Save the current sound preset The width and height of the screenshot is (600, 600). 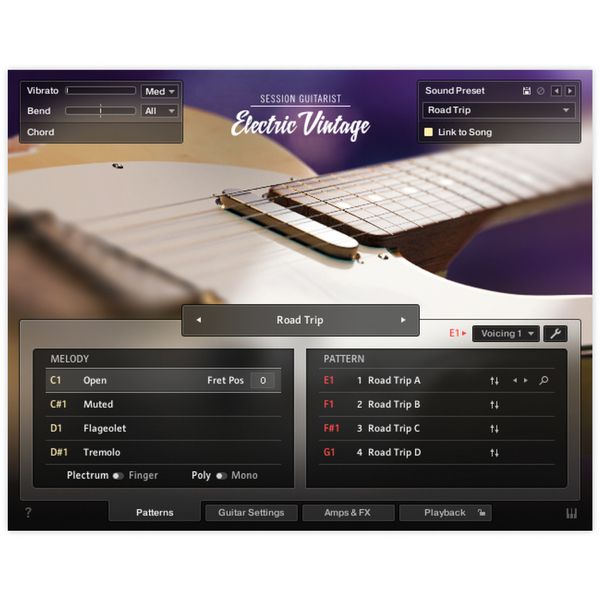(527, 91)
